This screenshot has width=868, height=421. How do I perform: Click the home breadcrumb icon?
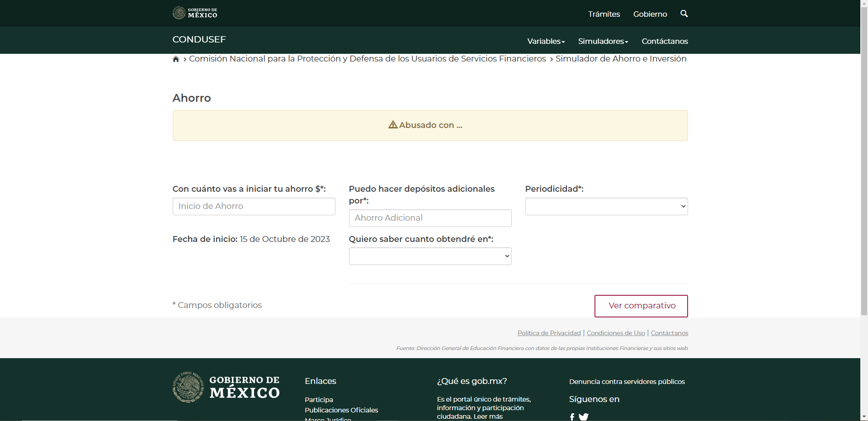(x=176, y=59)
